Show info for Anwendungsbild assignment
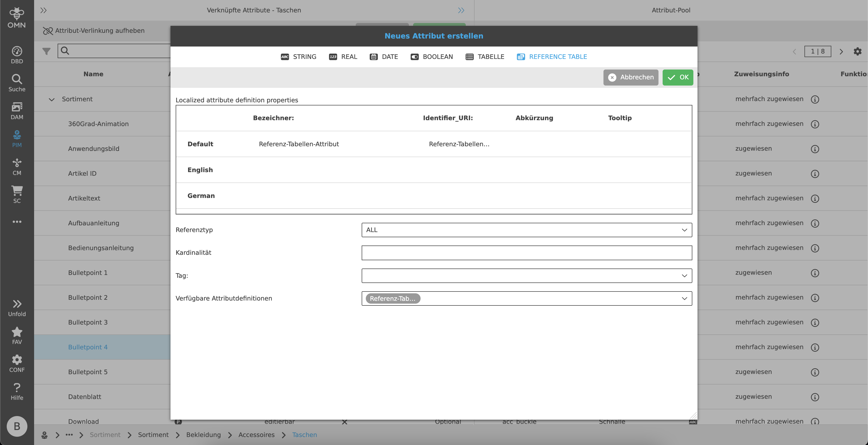The width and height of the screenshot is (868, 445). (815, 149)
